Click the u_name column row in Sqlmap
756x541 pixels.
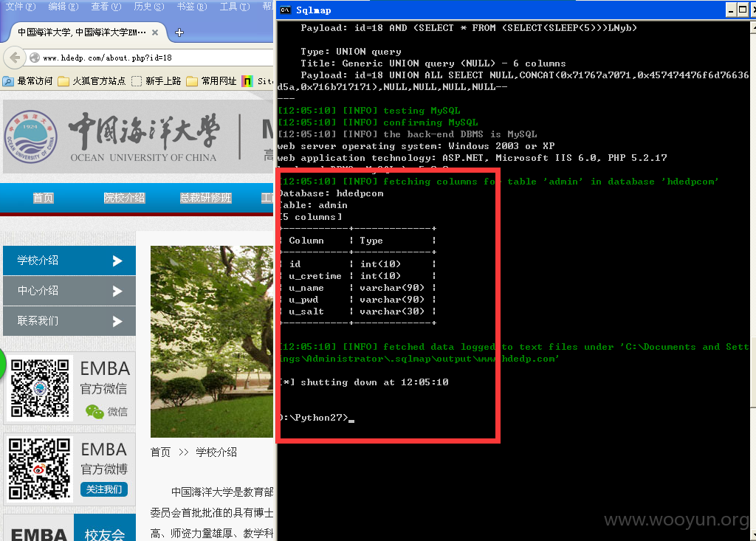click(357, 288)
